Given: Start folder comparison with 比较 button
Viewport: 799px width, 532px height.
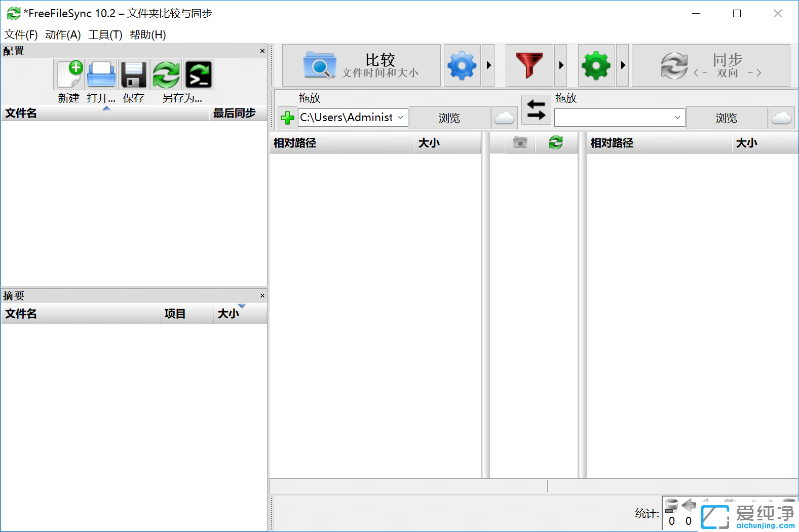Looking at the screenshot, I should click(x=361, y=65).
